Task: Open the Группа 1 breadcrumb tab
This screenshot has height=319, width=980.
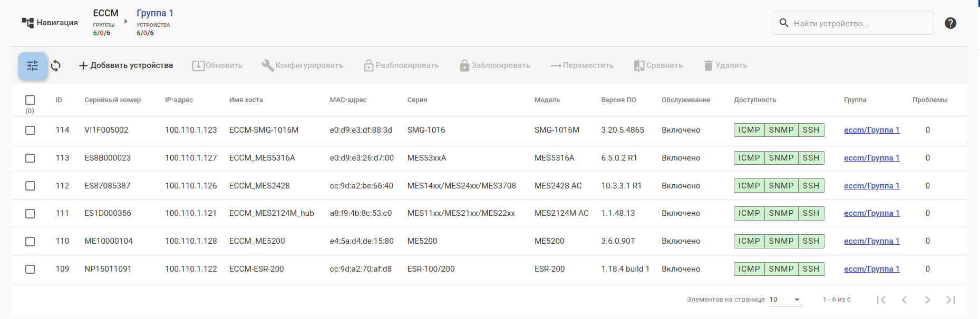Action: (154, 13)
